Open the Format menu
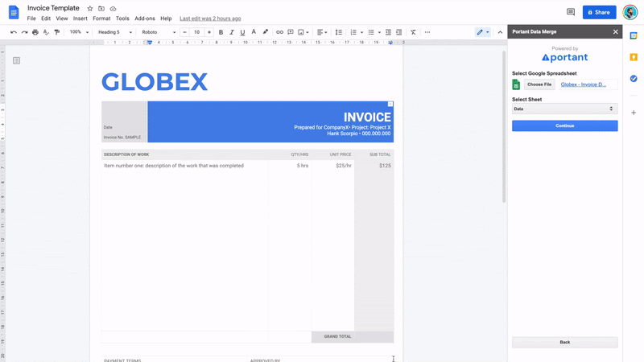The image size is (644, 362). click(x=101, y=19)
